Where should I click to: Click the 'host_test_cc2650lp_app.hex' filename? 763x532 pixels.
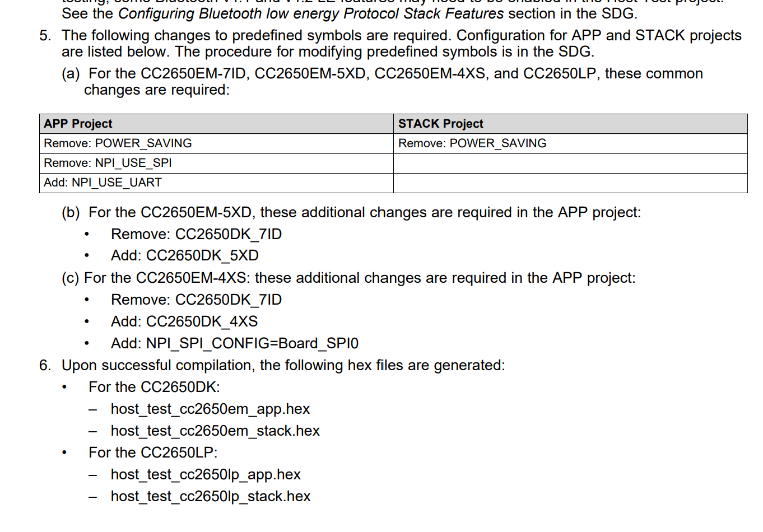206,474
